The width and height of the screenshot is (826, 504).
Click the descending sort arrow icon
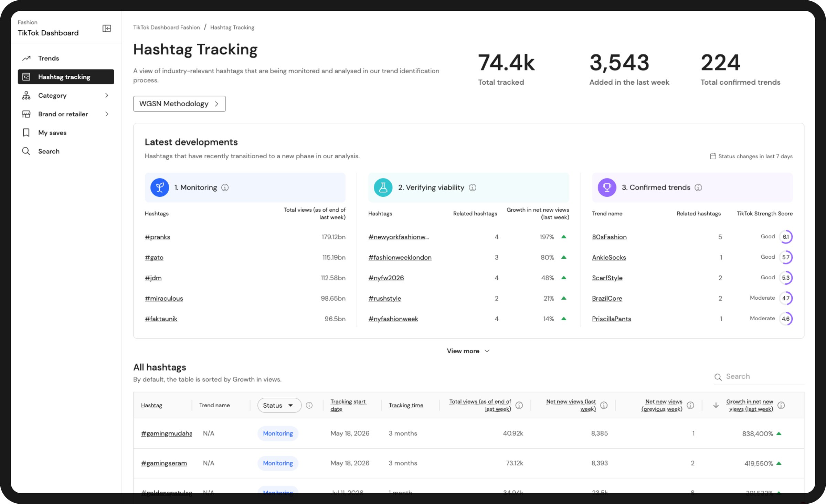coord(716,405)
